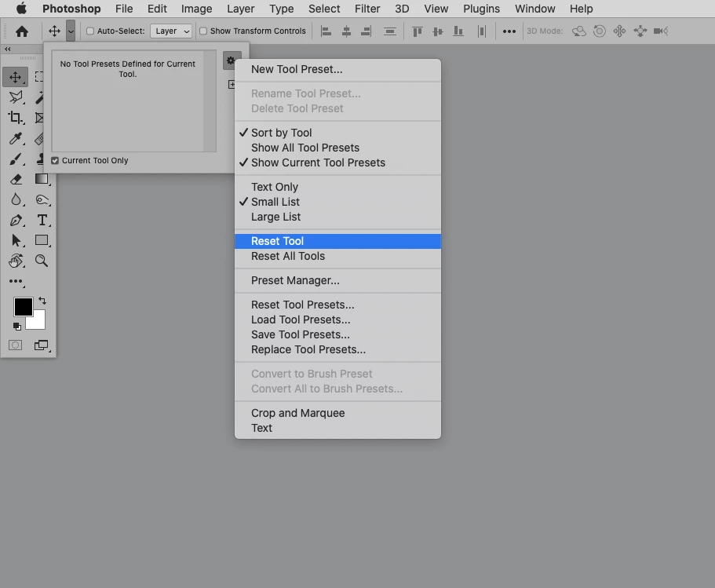This screenshot has width=715, height=588.
Task: Open the Help menu
Action: pos(581,9)
